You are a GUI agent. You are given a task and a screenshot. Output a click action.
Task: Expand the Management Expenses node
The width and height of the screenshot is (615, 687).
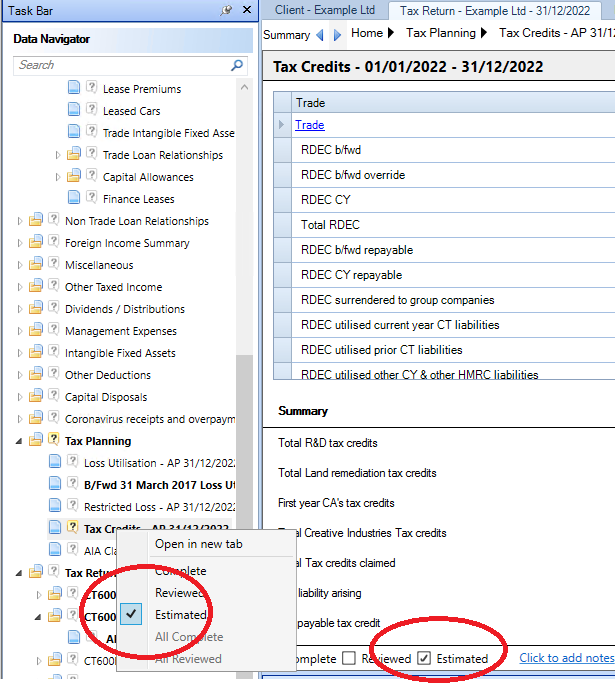(x=20, y=331)
